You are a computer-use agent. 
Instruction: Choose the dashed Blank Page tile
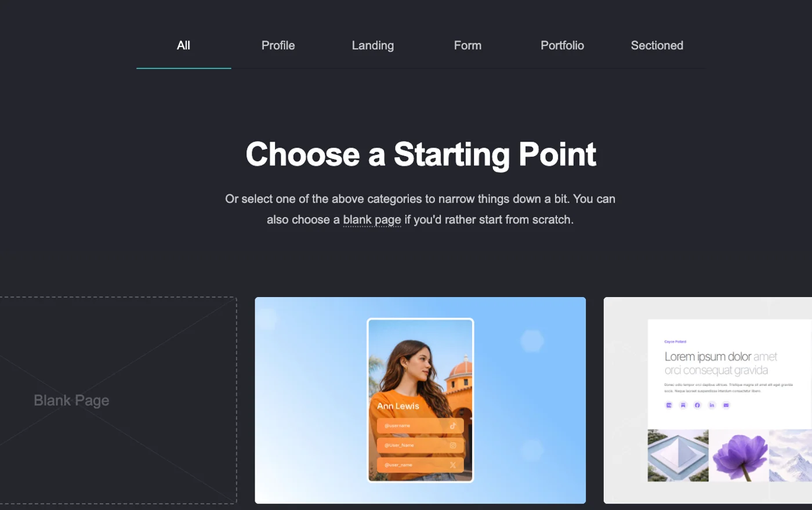point(118,400)
